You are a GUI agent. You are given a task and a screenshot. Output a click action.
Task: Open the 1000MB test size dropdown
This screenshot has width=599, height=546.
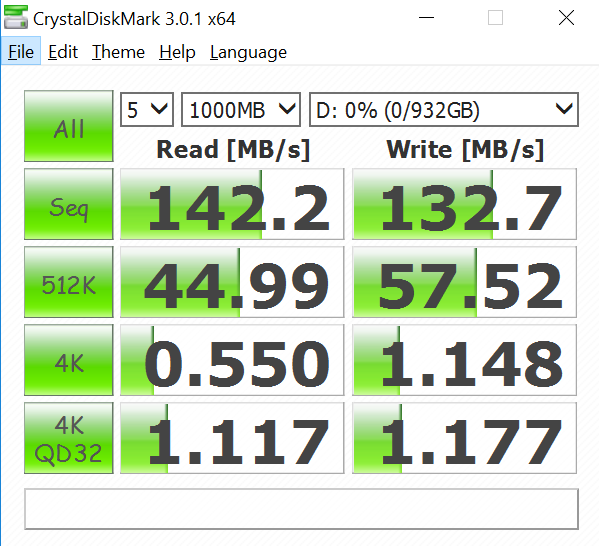coord(241,110)
